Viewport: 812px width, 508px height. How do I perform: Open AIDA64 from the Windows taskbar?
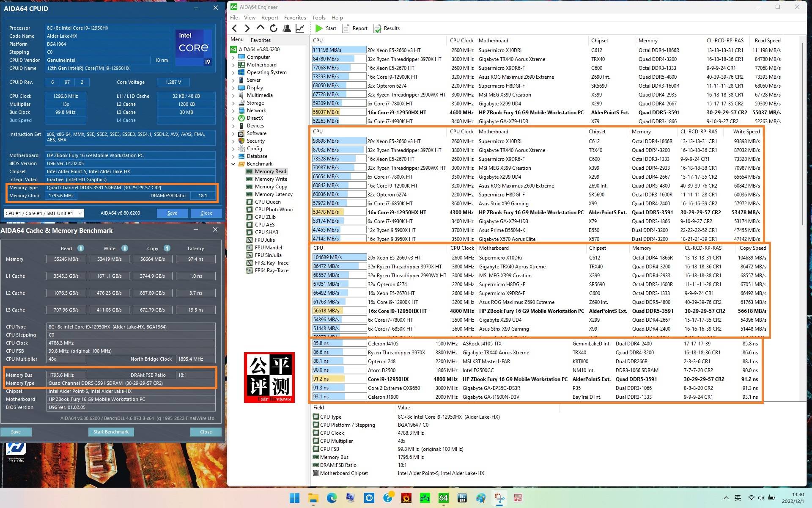(443, 498)
